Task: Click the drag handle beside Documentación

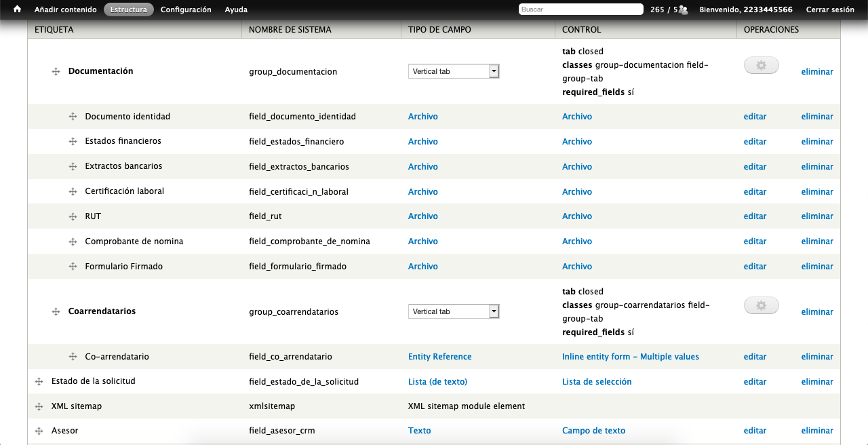Action: (x=56, y=72)
